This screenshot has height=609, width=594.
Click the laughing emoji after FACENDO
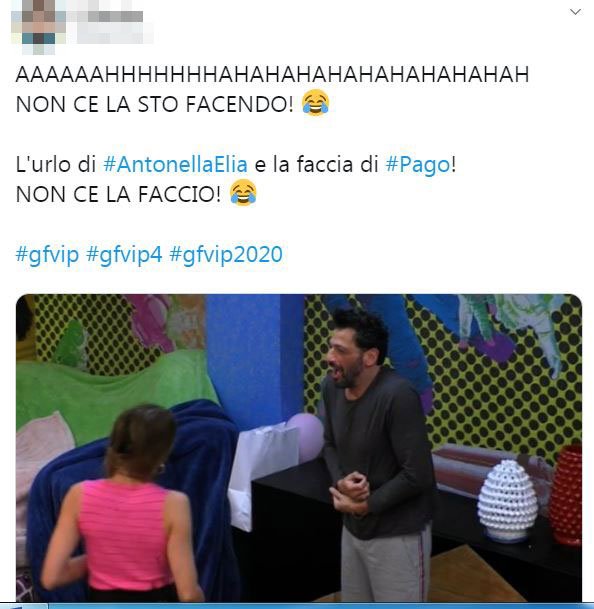tap(316, 103)
